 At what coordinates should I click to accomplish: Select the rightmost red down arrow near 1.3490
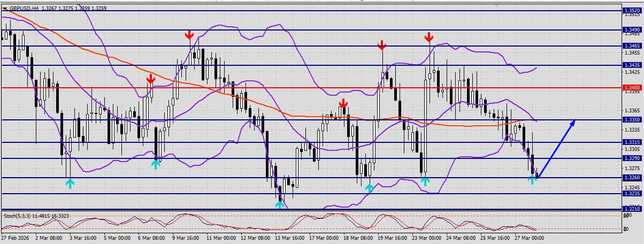(429, 37)
